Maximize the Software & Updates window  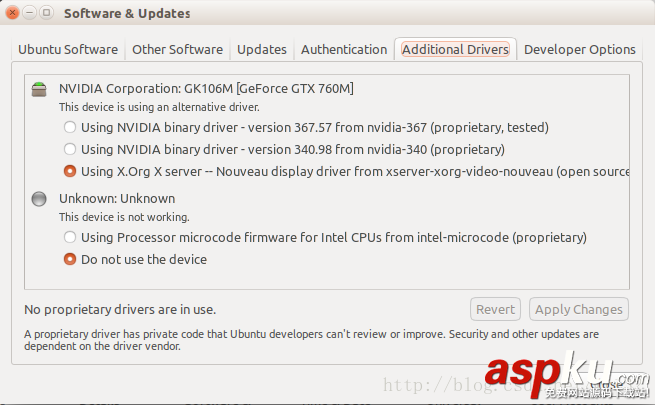coord(47,13)
